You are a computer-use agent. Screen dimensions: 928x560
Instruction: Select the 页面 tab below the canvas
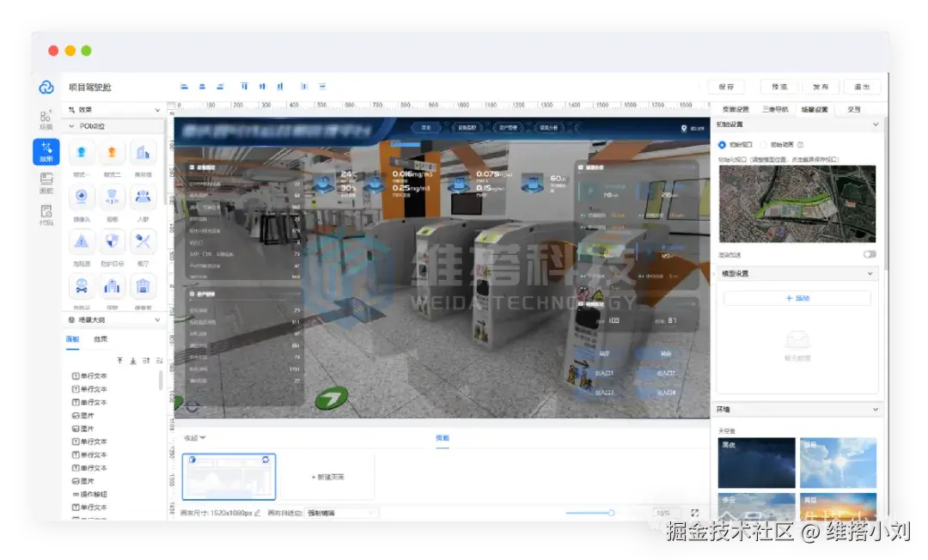point(443,438)
